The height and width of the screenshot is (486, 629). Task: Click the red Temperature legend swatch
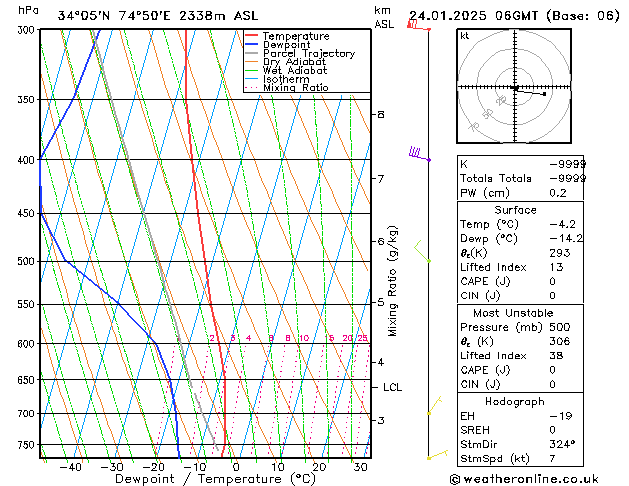[x=252, y=36]
